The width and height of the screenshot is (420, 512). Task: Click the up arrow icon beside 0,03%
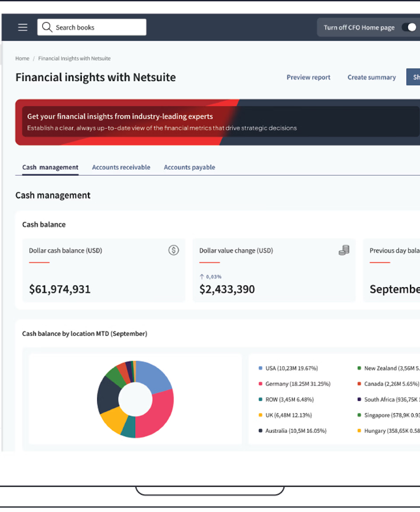pos(202,277)
